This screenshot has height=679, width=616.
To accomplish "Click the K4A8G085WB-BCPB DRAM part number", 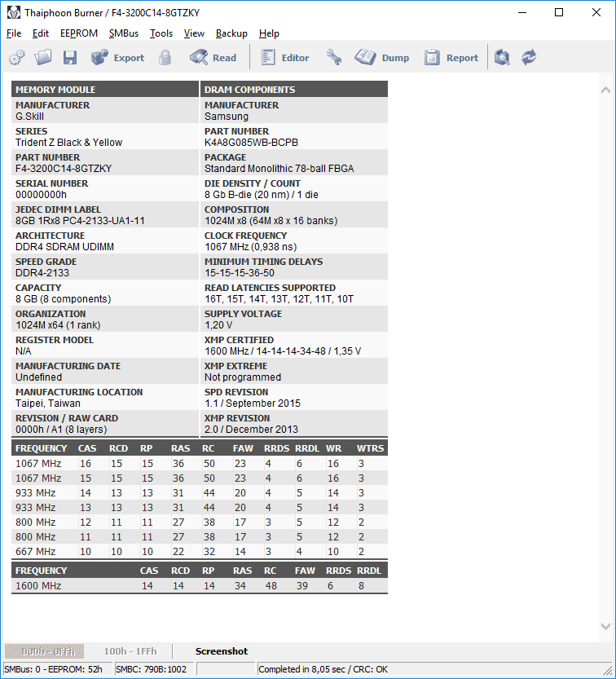I will coord(251,143).
